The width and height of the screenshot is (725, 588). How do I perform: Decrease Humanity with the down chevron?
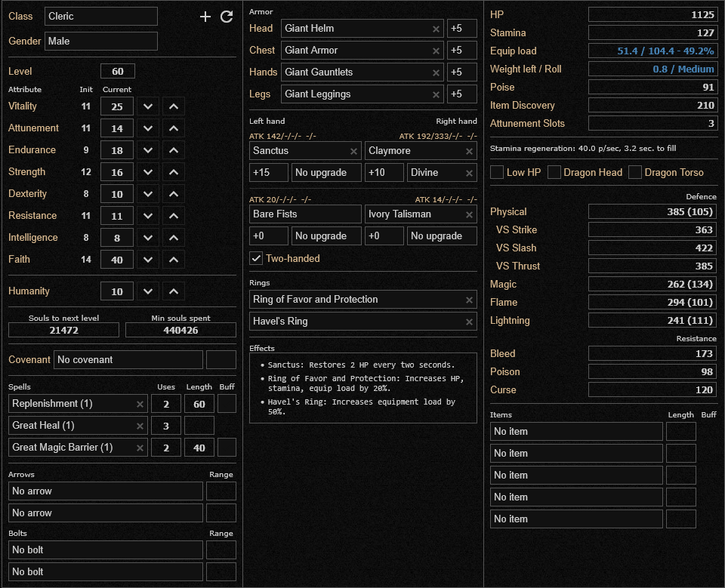(x=148, y=291)
